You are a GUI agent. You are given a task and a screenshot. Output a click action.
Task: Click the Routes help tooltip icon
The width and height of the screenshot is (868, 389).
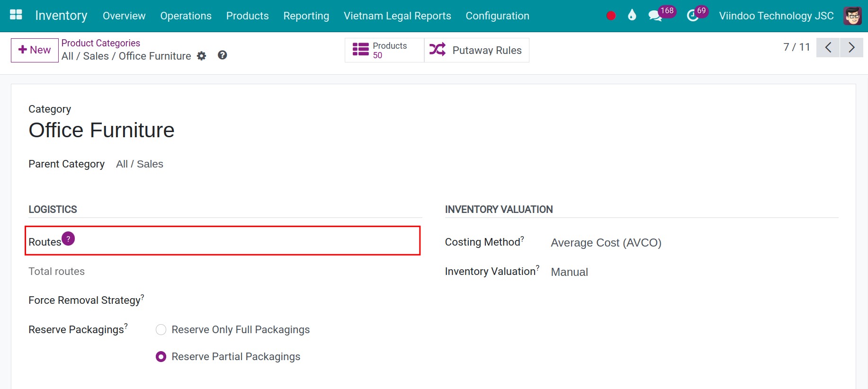coord(68,239)
